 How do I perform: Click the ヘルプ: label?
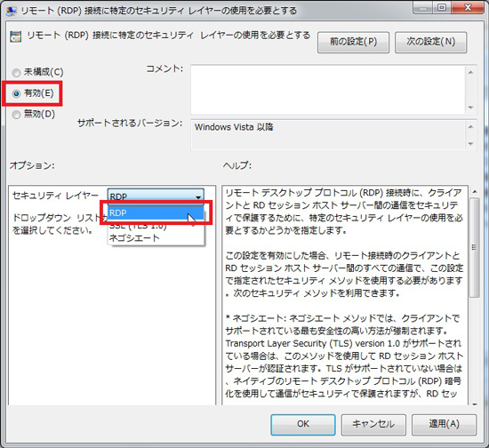tap(237, 165)
